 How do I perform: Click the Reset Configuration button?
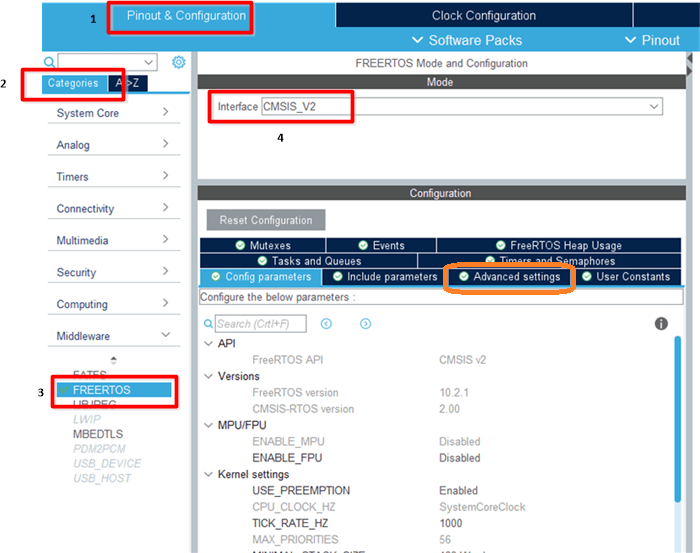click(266, 220)
